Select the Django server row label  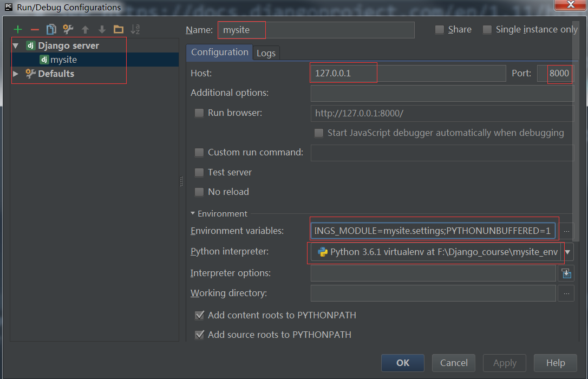pyautogui.click(x=69, y=45)
